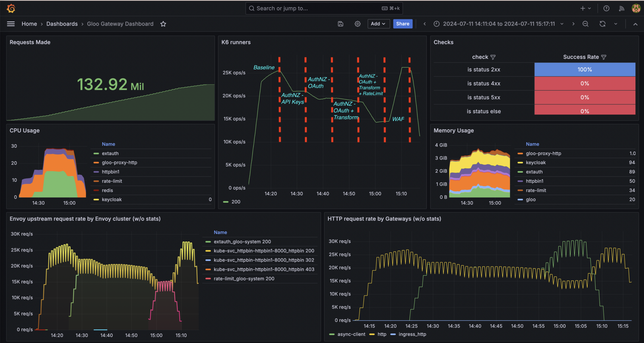Toggle the http series legend entry
Viewport: 644px width, 343px height.
click(x=382, y=335)
